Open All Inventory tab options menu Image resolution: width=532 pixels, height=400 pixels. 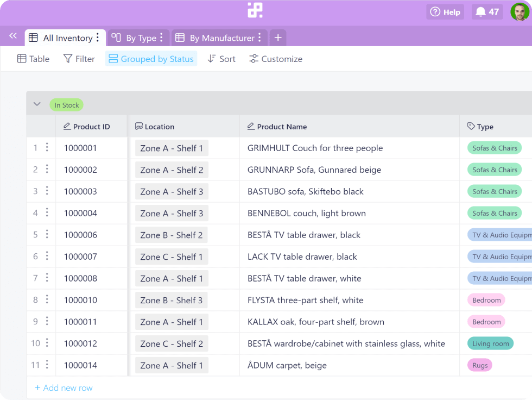point(98,37)
